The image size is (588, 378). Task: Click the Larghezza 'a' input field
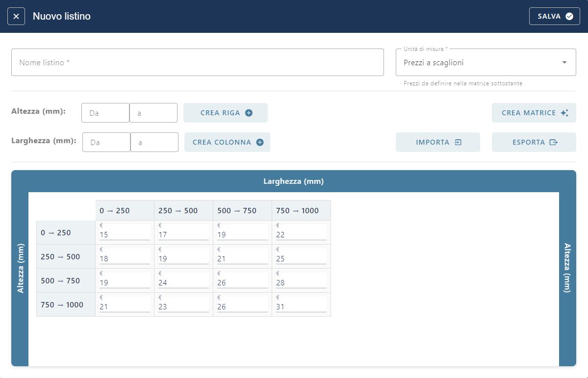point(154,142)
